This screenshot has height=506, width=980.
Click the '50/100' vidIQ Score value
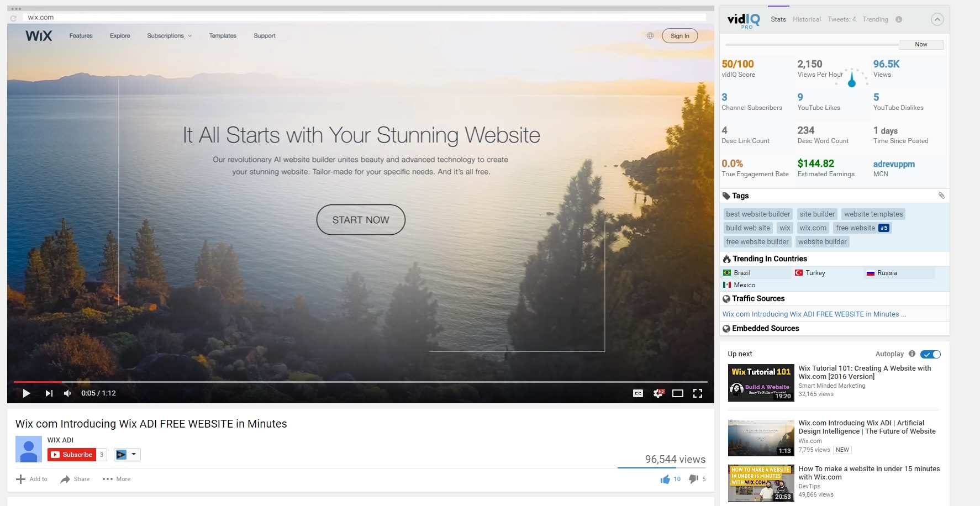tap(737, 64)
